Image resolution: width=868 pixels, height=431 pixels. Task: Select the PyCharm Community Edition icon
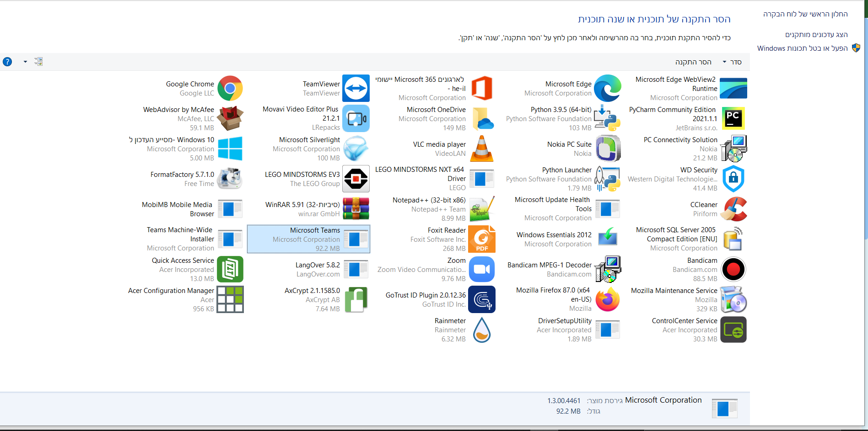pyautogui.click(x=733, y=118)
